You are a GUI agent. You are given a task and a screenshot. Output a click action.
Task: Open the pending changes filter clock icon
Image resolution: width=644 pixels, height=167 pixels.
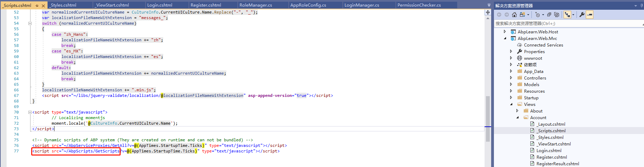click(537, 15)
